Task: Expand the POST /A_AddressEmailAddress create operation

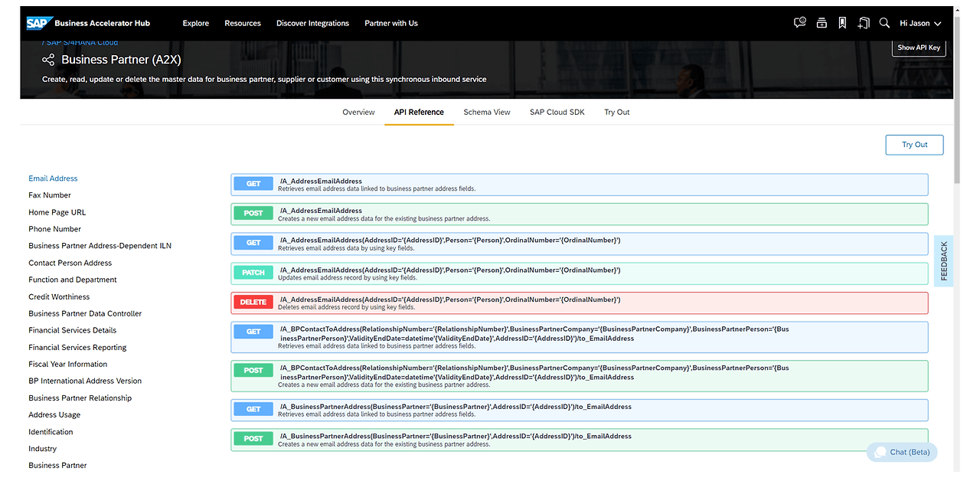Action: point(580,214)
